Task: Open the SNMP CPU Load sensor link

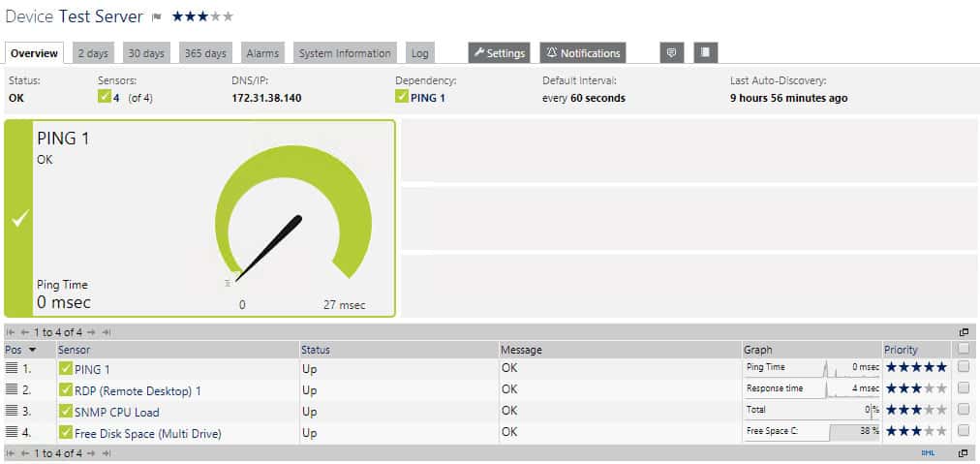Action: point(117,412)
